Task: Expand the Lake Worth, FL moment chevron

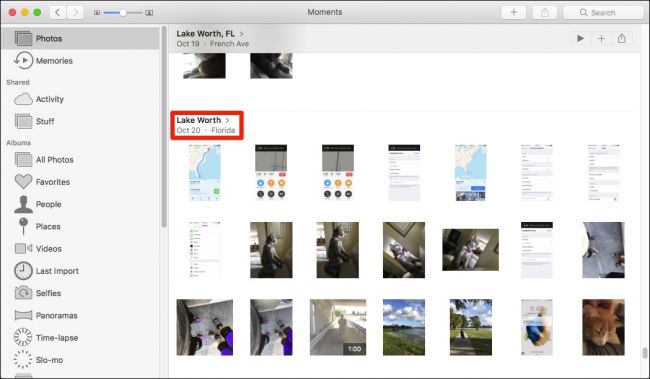Action: [242, 34]
